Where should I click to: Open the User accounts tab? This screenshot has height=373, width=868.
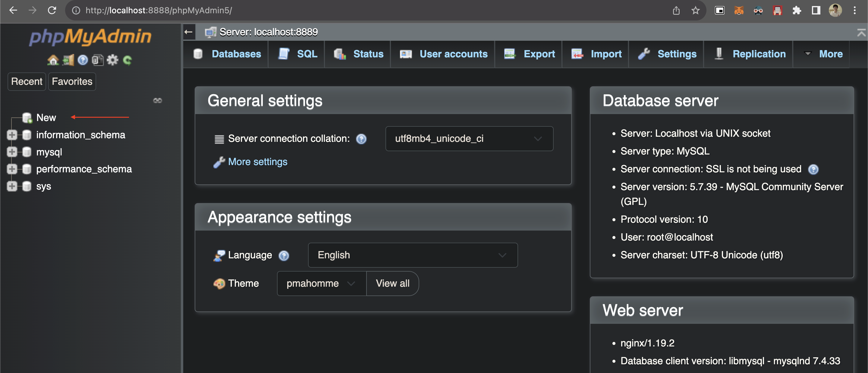tap(443, 54)
